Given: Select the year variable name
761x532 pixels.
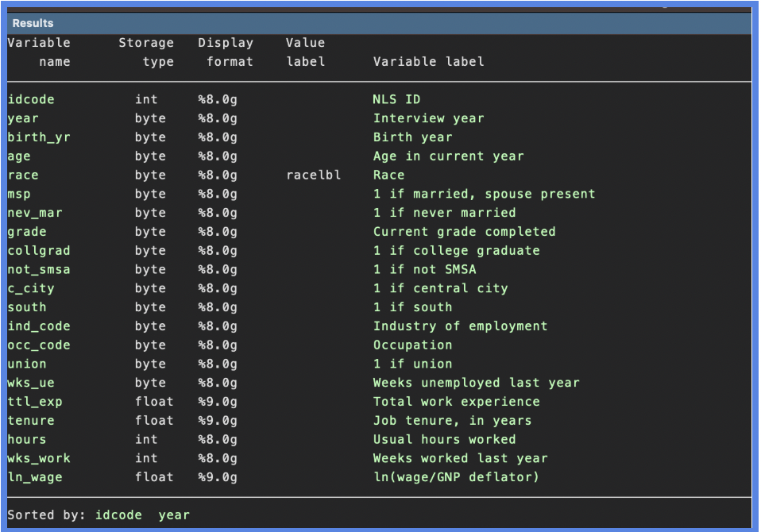Looking at the screenshot, I should [x=23, y=118].
